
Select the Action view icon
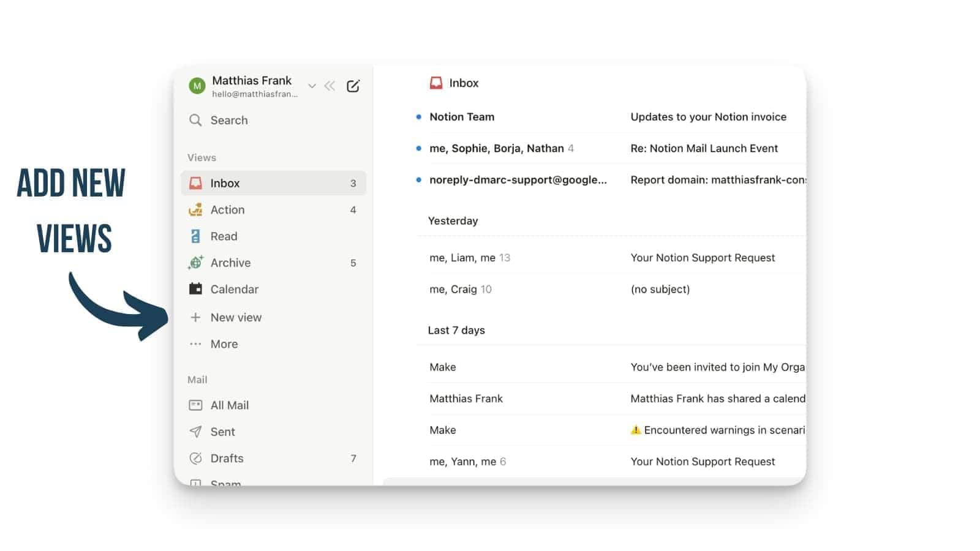(195, 209)
